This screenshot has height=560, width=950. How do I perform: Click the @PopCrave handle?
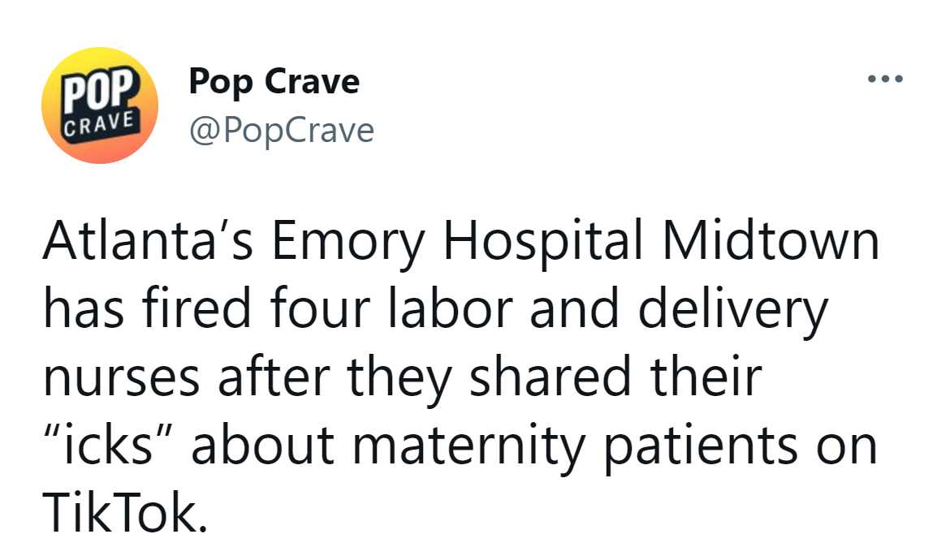(282, 131)
